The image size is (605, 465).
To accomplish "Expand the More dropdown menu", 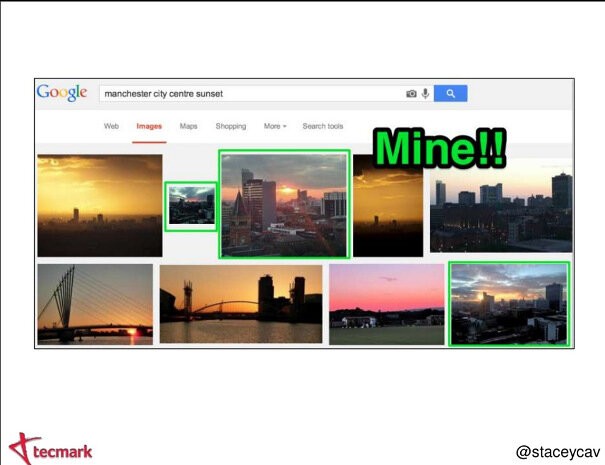I will pos(275,126).
